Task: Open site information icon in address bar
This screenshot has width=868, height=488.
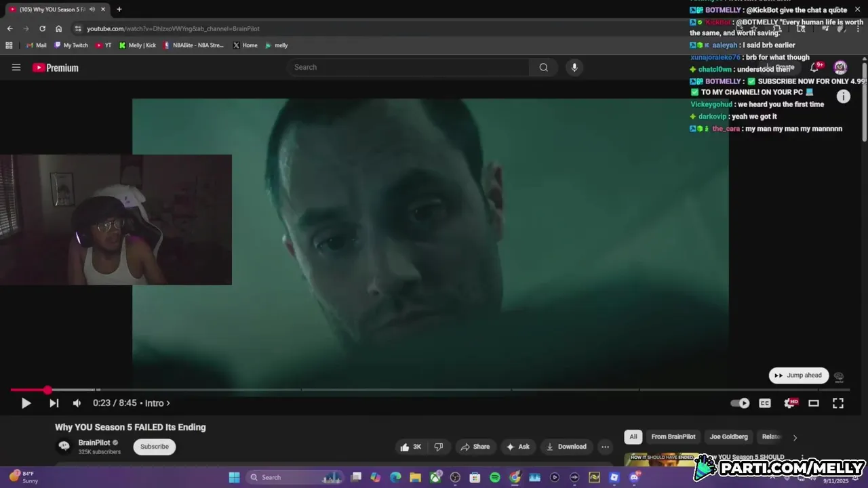Action: tap(78, 28)
